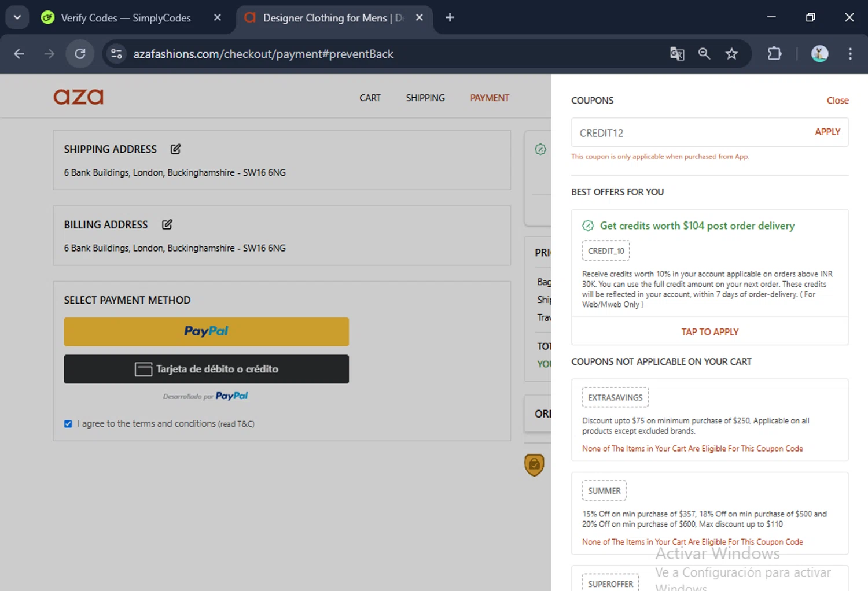
Task: Click the browser forward arrow
Action: point(49,54)
